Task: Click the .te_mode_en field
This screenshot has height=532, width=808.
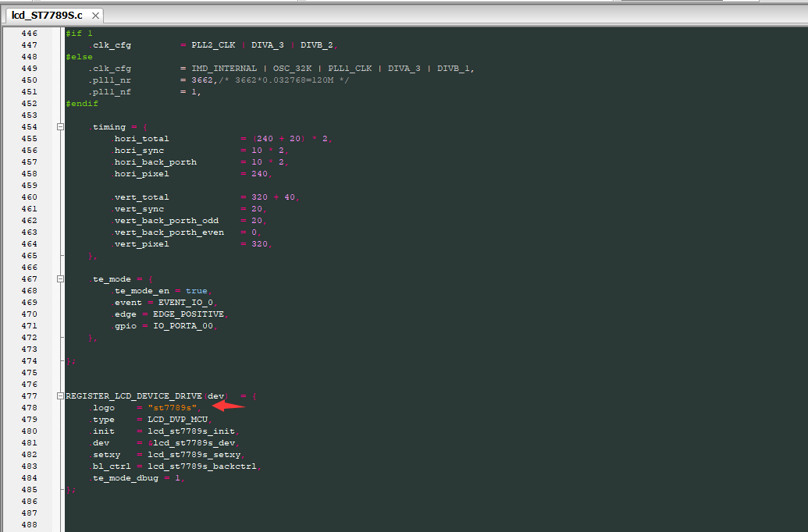Action: [x=140, y=291]
